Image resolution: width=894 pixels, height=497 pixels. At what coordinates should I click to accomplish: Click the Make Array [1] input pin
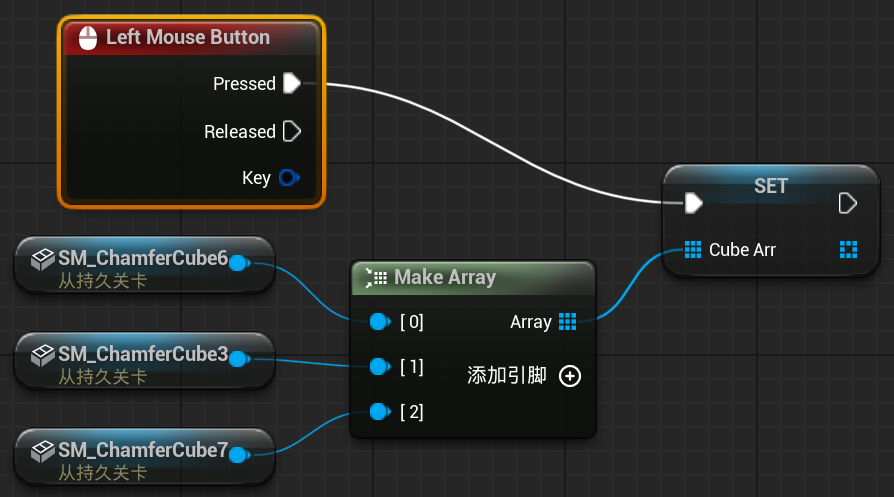click(379, 367)
